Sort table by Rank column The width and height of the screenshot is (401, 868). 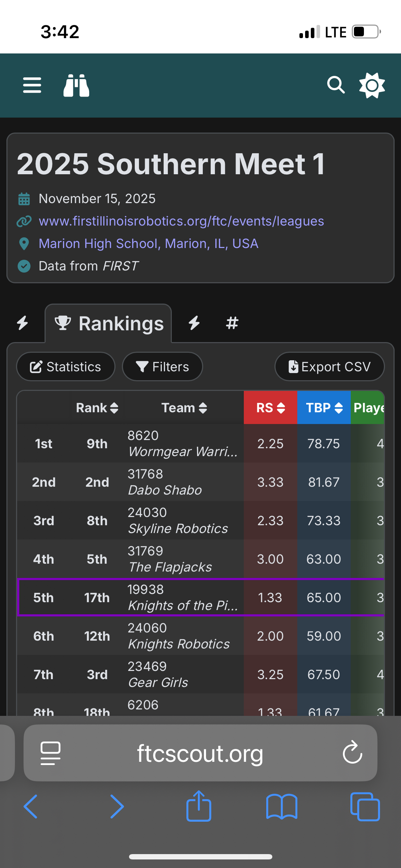click(x=97, y=408)
